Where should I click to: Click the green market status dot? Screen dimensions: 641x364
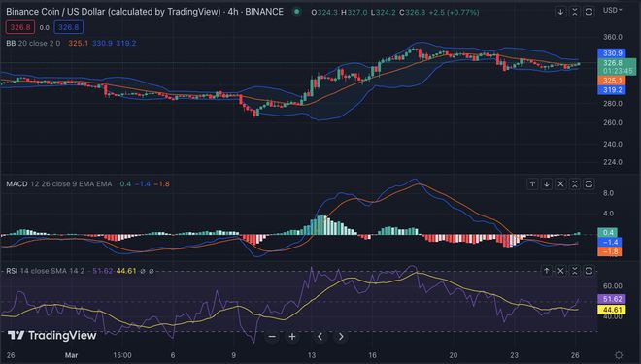click(x=297, y=12)
